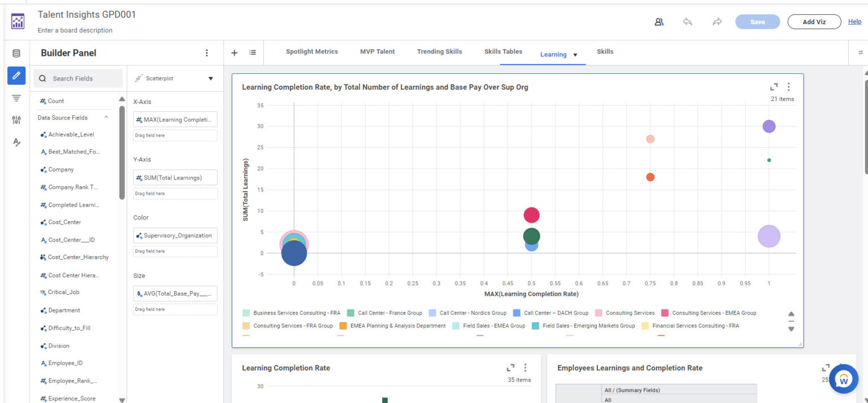Click the Search Fields input box
Screen dimensions: 868x403
(78, 78)
